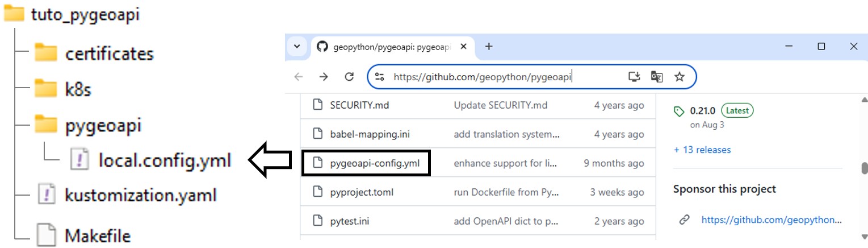
Task: Open the 0.21.0 Latest release
Action: pos(722,110)
